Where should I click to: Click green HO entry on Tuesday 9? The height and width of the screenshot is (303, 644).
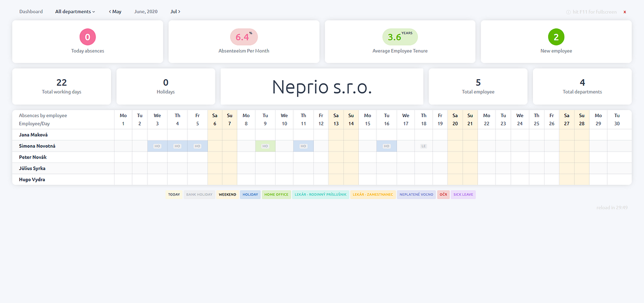265,146
